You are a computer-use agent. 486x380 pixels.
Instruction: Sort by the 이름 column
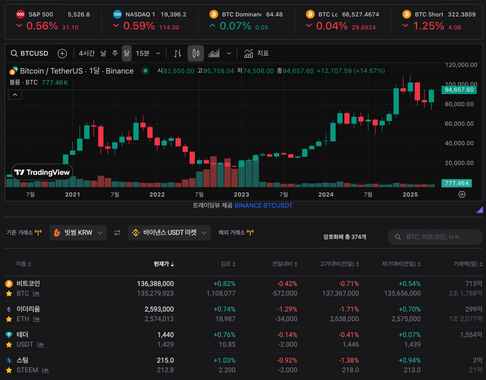[x=23, y=264]
